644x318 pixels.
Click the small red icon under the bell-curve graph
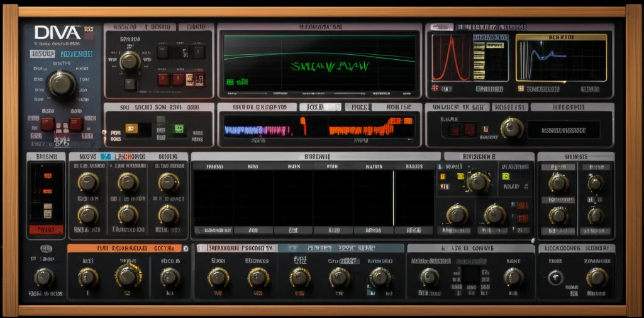tap(435, 88)
